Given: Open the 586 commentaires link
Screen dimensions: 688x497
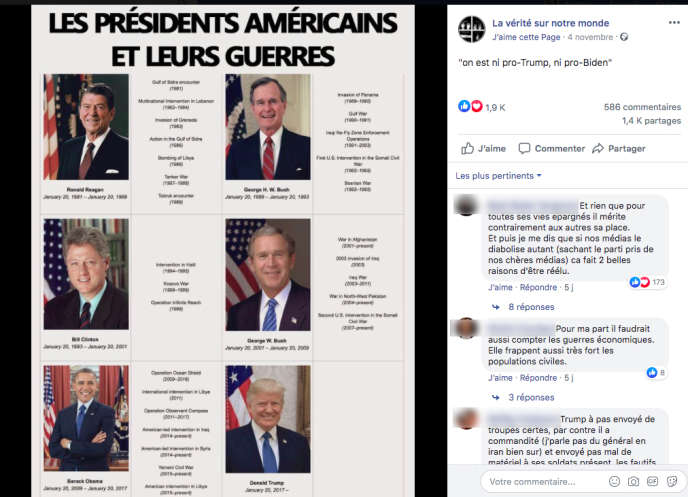Looking at the screenshot, I should (642, 107).
